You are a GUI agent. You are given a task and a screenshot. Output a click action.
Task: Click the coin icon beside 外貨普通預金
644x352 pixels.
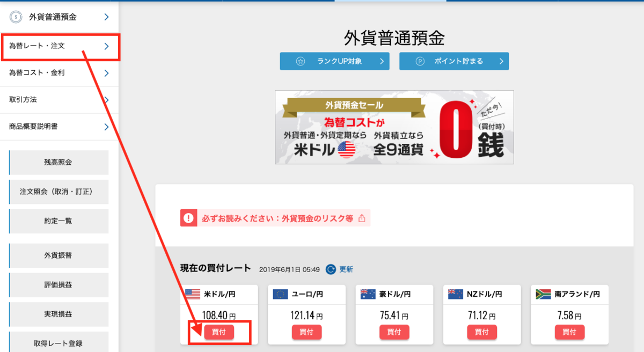point(16,17)
